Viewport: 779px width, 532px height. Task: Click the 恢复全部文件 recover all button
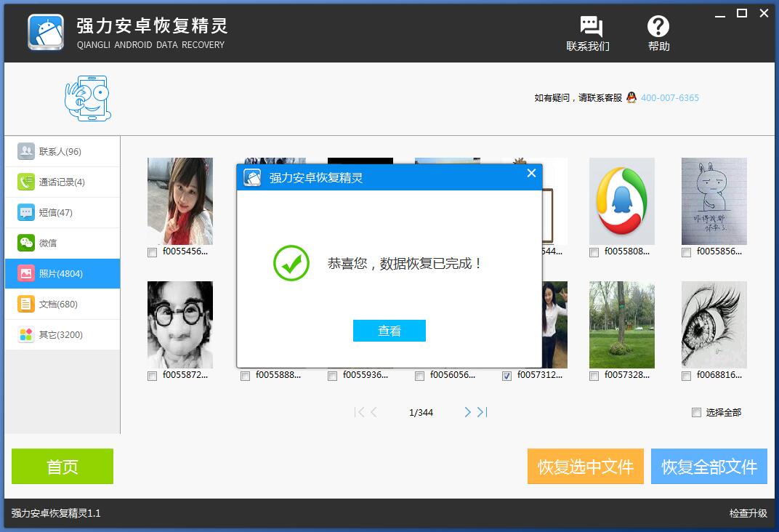pyautogui.click(x=709, y=467)
